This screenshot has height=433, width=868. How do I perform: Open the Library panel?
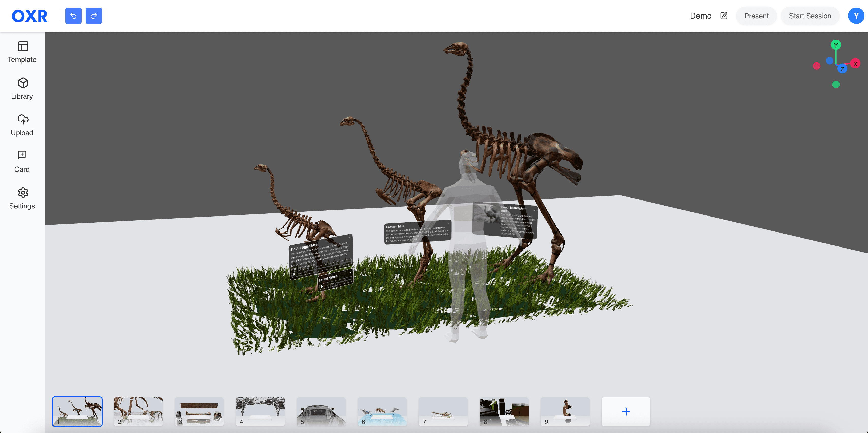click(x=22, y=89)
